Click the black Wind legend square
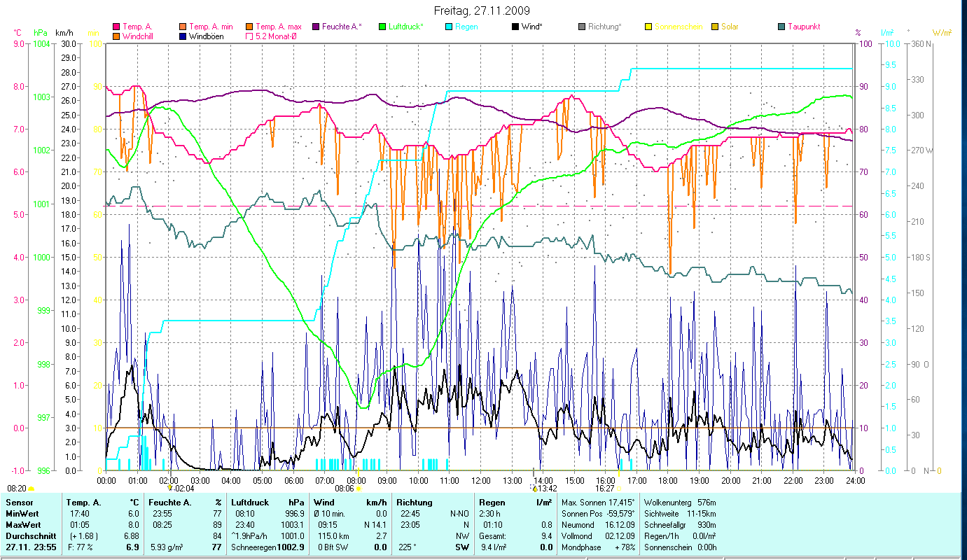 pyautogui.click(x=515, y=27)
